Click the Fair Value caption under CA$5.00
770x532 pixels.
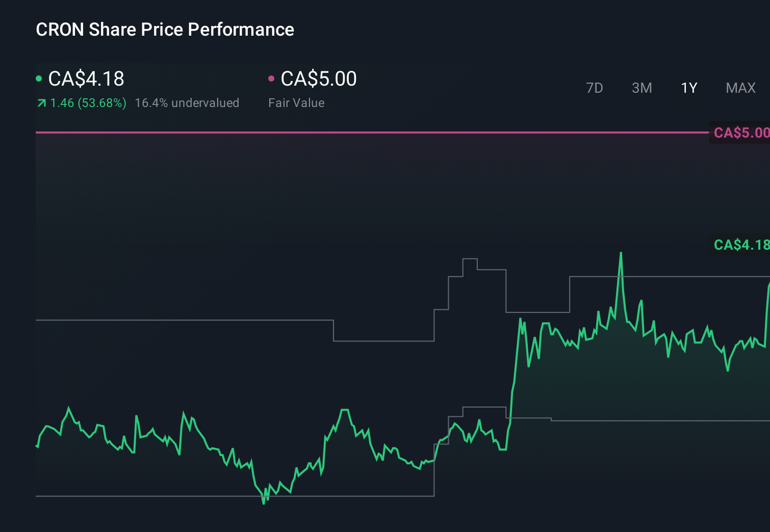(x=296, y=103)
